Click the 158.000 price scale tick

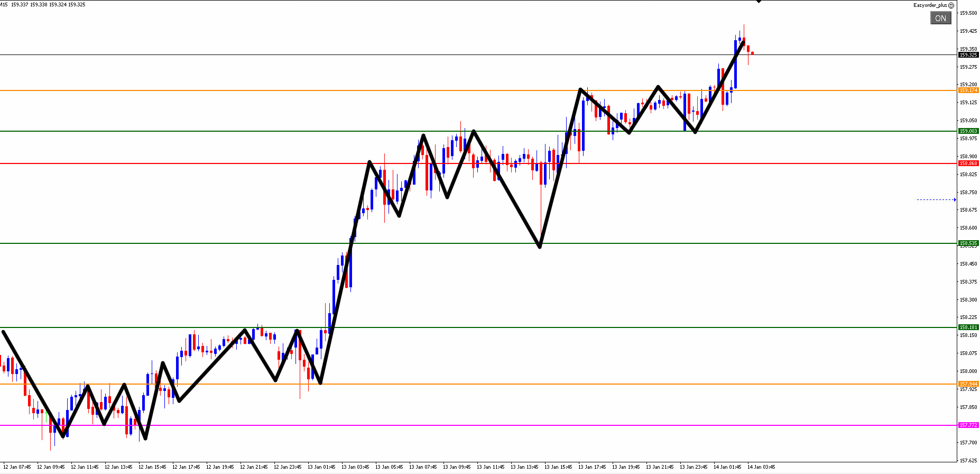coord(968,371)
